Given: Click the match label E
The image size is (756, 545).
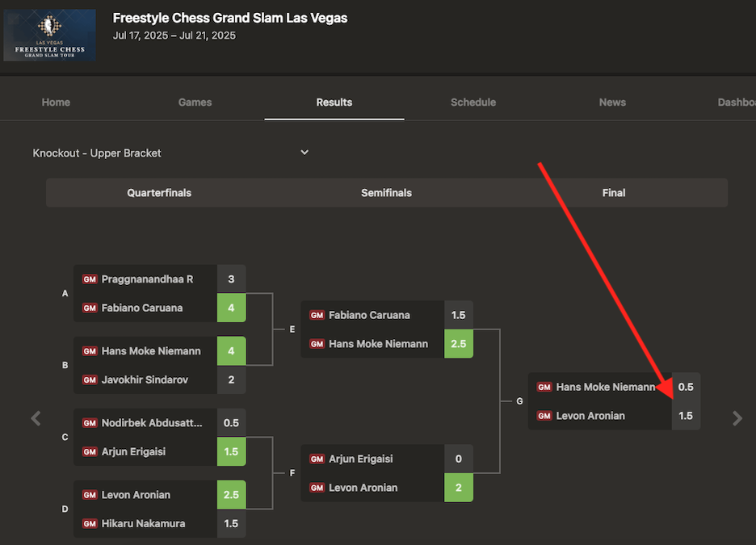Looking at the screenshot, I should [292, 329].
